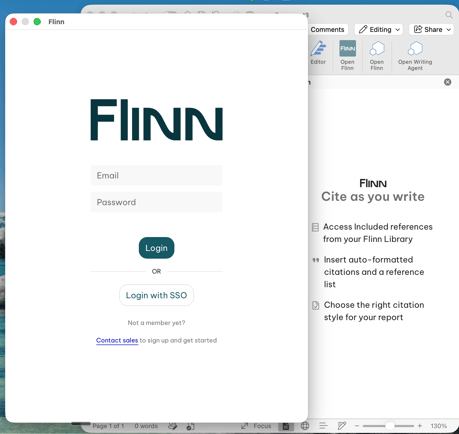The height and width of the screenshot is (434, 459).
Task: Choose Login with SSO
Action: coord(156,295)
